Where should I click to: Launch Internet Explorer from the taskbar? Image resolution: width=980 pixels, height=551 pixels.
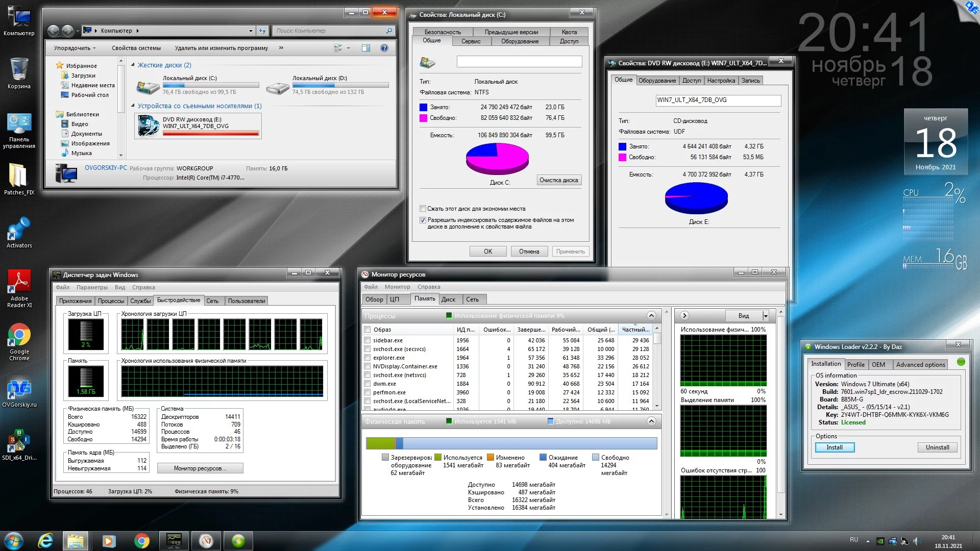pyautogui.click(x=46, y=540)
